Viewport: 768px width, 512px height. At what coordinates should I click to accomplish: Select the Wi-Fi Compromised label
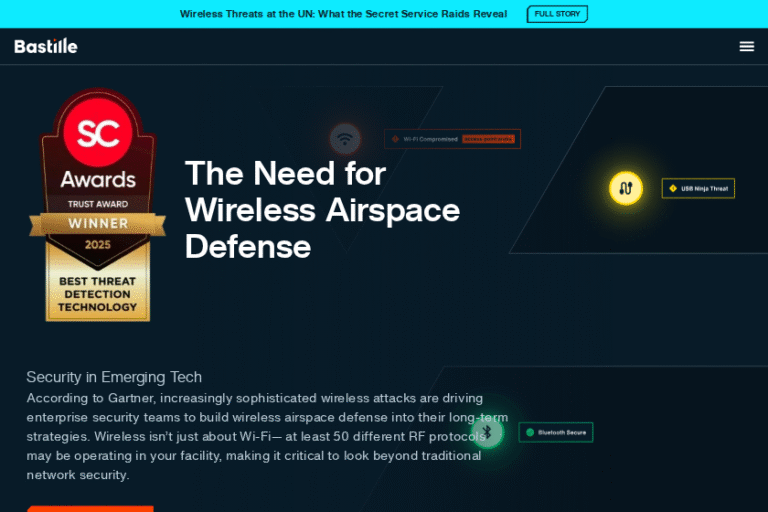coord(430,139)
